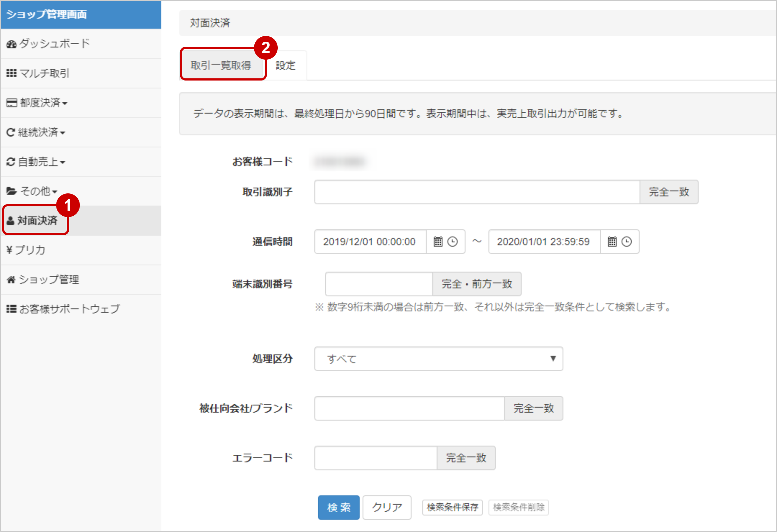The height and width of the screenshot is (532, 777).
Task: Click the rotate icon beside 継続決済
Action: click(x=11, y=132)
